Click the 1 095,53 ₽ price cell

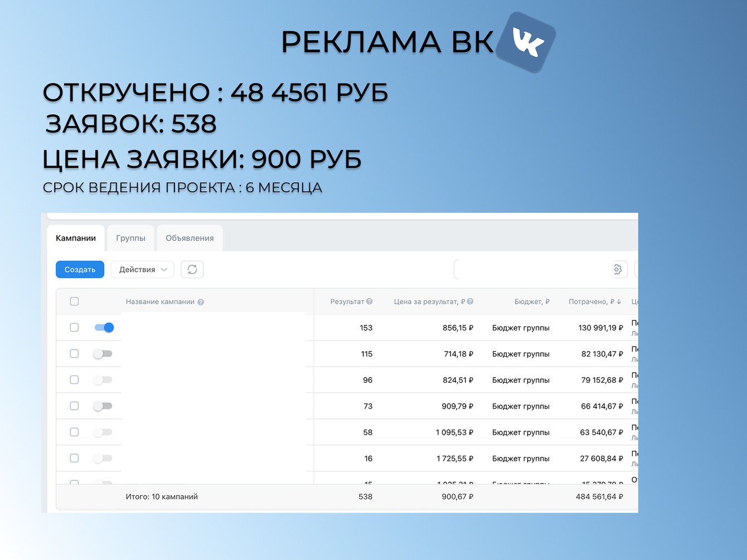[x=454, y=432]
